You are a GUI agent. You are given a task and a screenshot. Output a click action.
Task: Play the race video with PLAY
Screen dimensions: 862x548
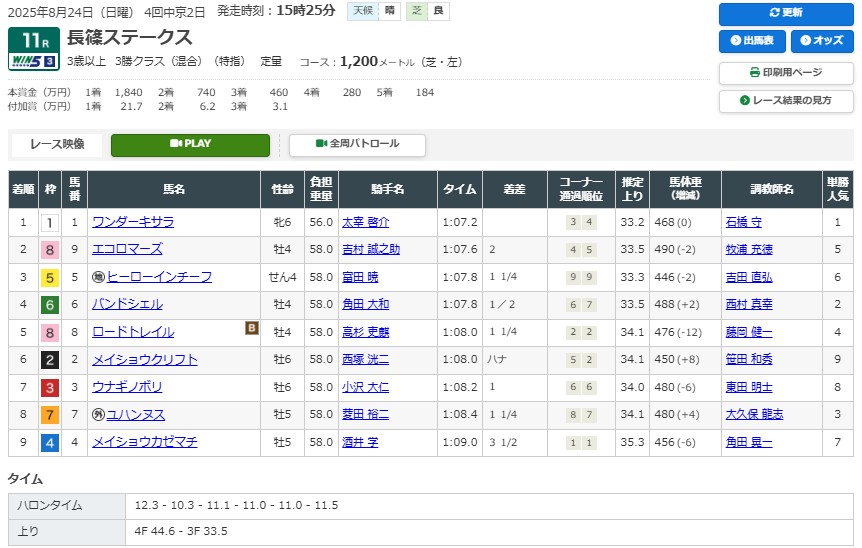pos(190,144)
